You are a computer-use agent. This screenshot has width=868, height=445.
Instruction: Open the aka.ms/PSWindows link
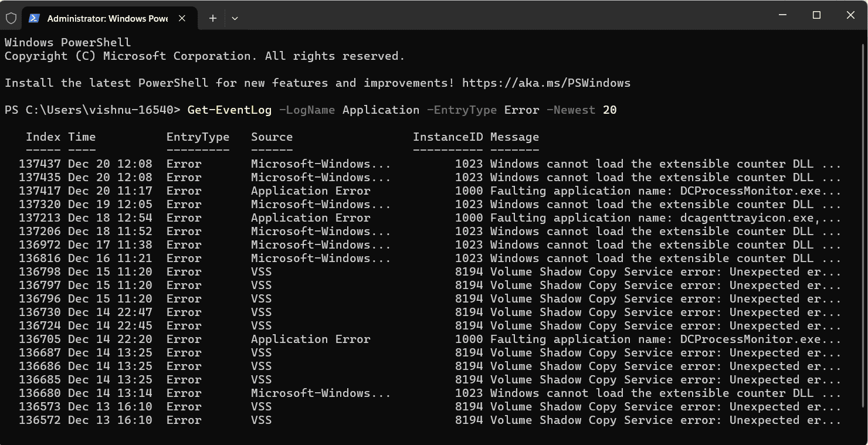546,83
